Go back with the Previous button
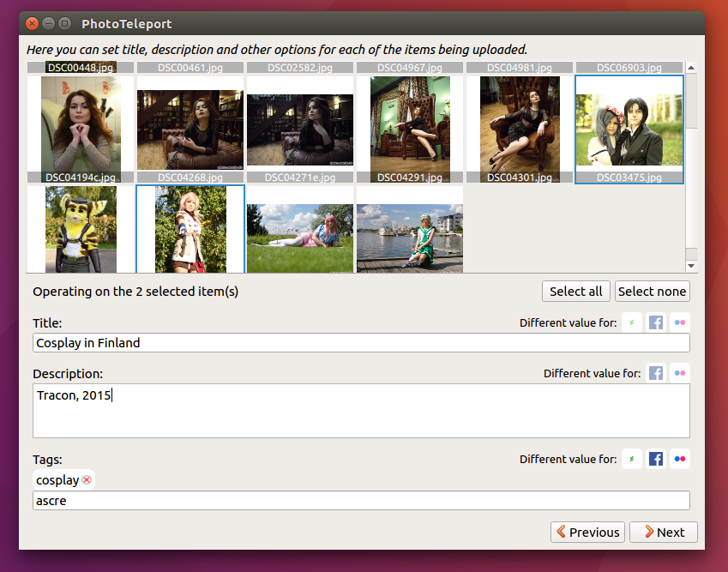This screenshot has height=572, width=728. click(587, 532)
